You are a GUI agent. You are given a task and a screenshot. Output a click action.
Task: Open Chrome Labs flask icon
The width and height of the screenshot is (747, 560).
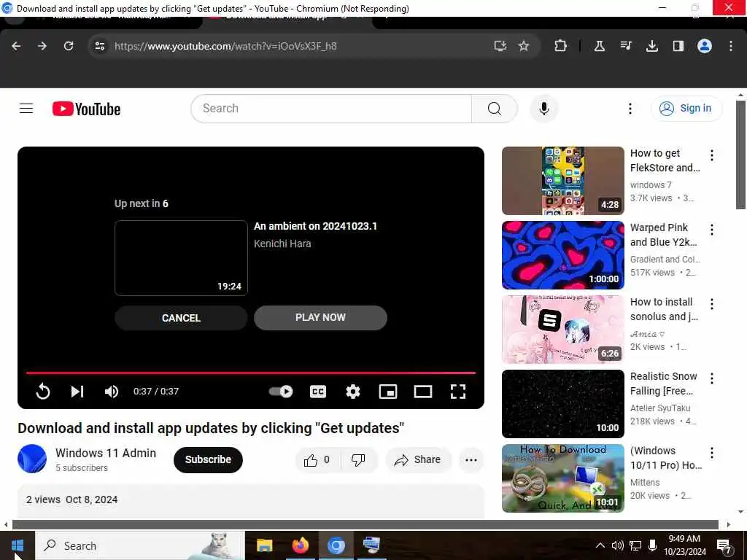click(600, 46)
